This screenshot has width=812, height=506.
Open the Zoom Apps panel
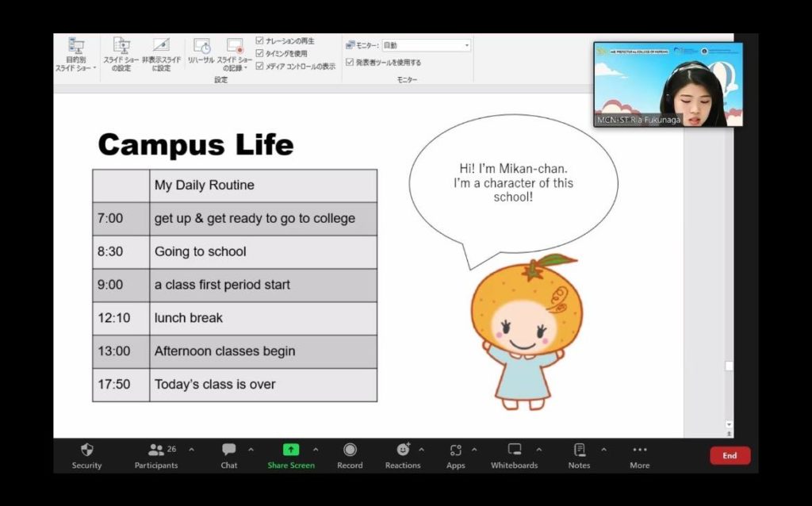coord(456,455)
